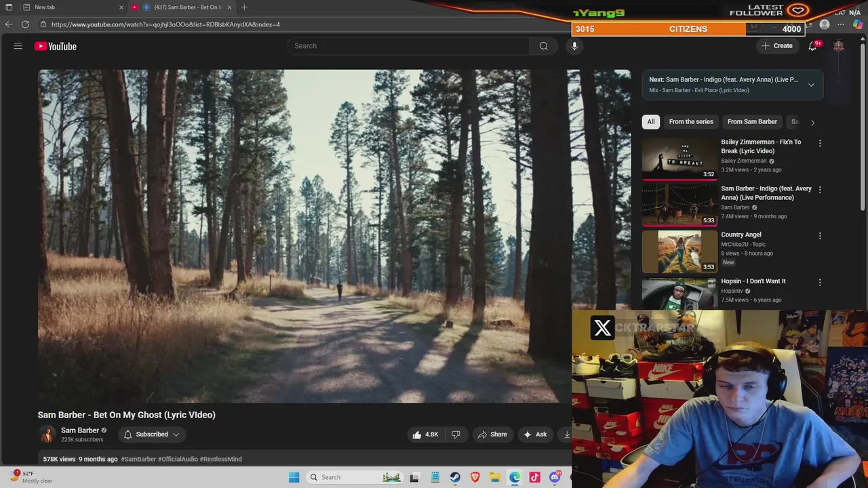Screen dimensions: 868x488
Task: Share the video
Action: pyautogui.click(x=492, y=434)
